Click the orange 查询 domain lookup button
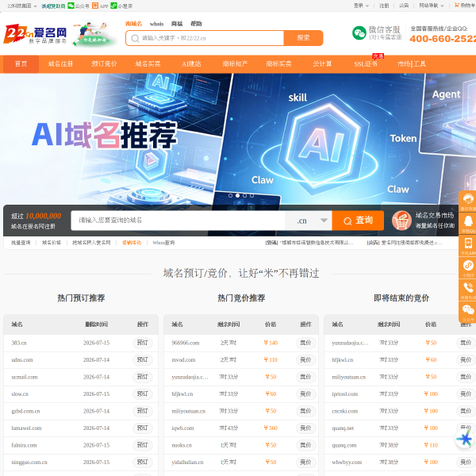Image resolution: width=476 pixels, height=476 pixels. (x=358, y=221)
